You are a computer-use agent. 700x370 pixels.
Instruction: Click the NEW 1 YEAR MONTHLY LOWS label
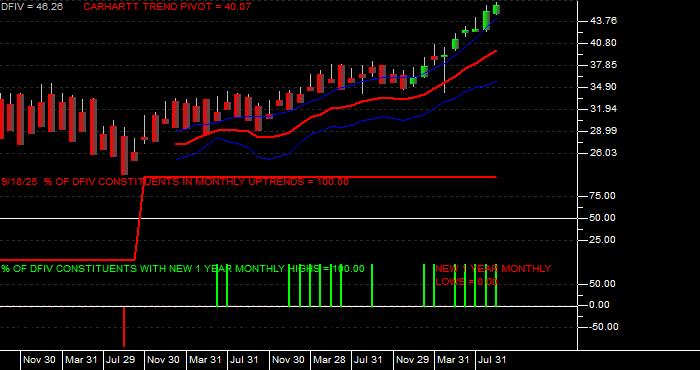(x=493, y=275)
